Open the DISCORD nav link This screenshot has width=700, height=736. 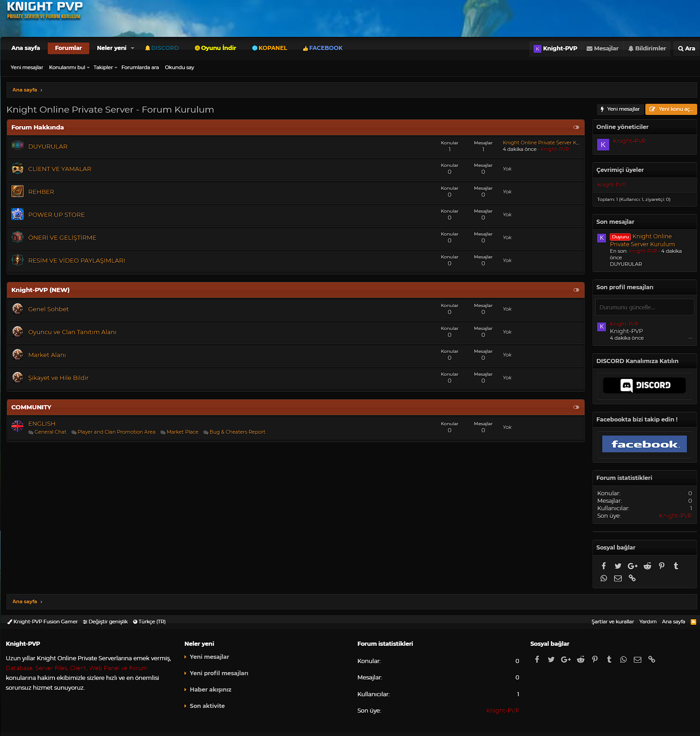(162, 48)
